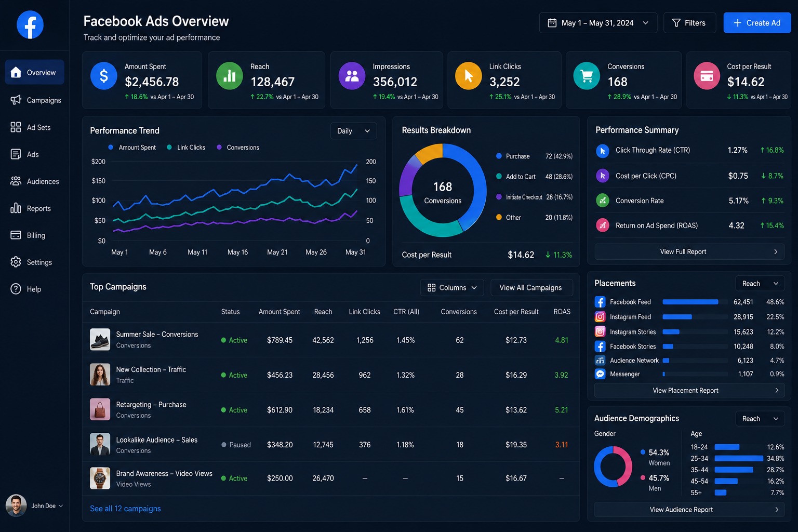Click the Instagram Feed reach bar
798x532 pixels.
point(677,317)
